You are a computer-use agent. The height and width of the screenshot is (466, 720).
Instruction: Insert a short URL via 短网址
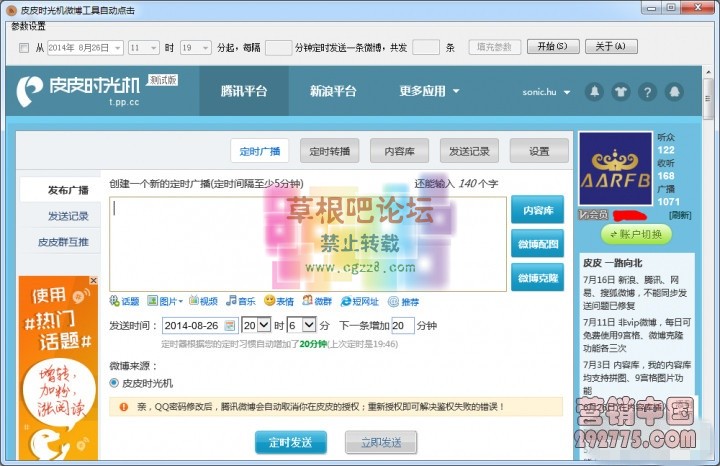360,301
